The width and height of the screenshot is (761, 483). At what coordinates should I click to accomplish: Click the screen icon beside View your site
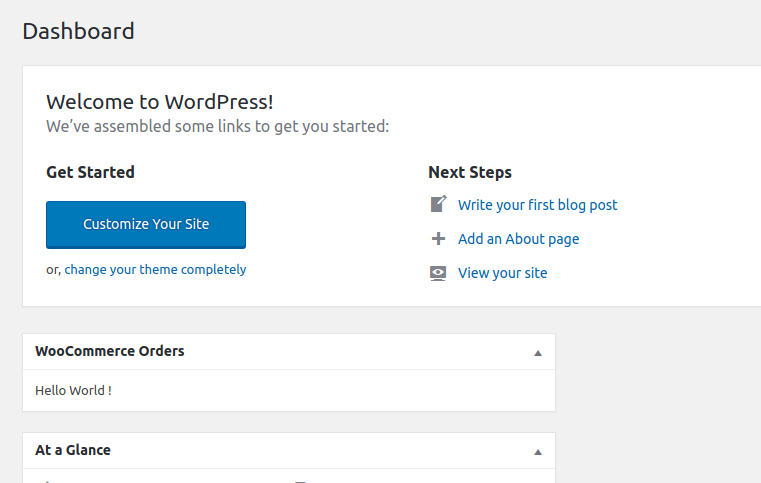pyautogui.click(x=438, y=273)
